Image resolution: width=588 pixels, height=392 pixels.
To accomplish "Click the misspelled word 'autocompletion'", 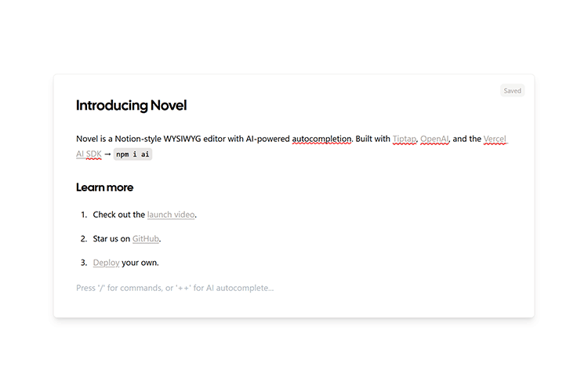I will click(x=321, y=139).
